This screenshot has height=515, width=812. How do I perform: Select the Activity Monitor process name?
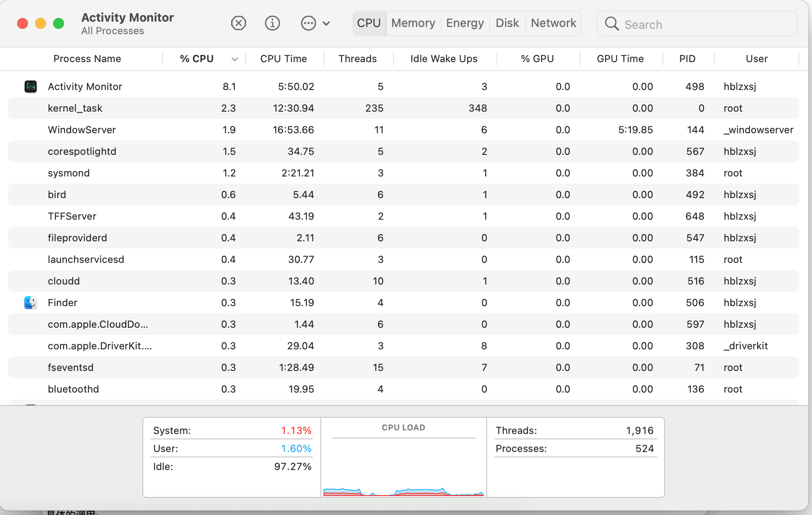[x=85, y=86]
